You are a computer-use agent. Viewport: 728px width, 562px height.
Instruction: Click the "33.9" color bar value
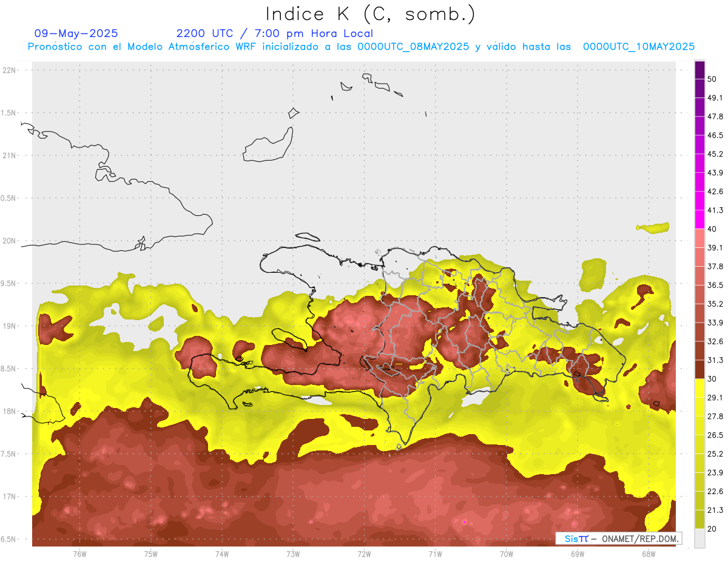(715, 323)
